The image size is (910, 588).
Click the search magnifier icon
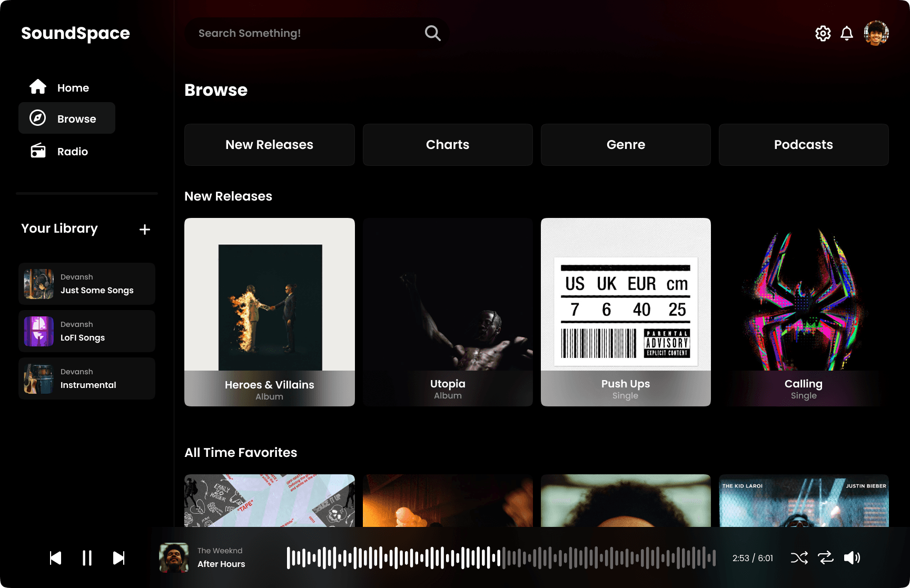click(x=432, y=33)
